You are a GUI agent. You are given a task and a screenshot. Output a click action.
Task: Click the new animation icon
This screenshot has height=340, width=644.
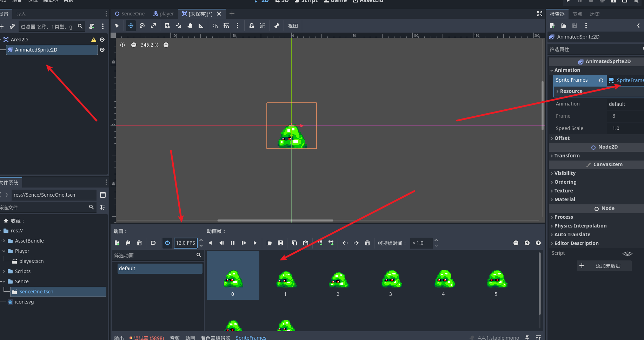117,243
